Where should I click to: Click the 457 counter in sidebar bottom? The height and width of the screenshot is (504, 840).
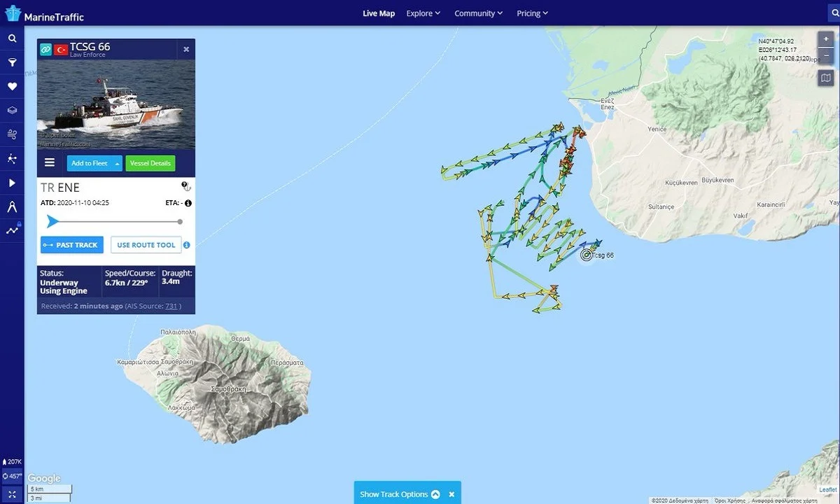[x=13, y=476]
